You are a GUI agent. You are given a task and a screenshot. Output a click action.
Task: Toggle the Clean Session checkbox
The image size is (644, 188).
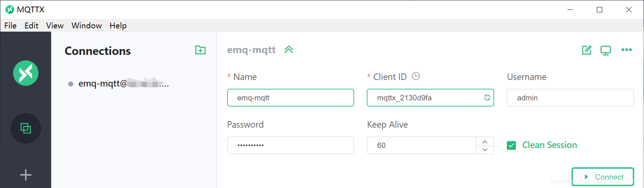511,145
